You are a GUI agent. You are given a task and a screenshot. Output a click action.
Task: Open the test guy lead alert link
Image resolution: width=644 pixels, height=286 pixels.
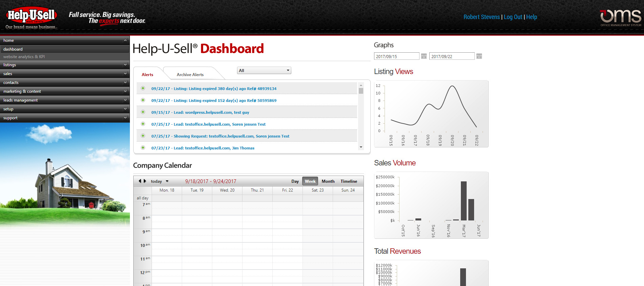click(200, 112)
